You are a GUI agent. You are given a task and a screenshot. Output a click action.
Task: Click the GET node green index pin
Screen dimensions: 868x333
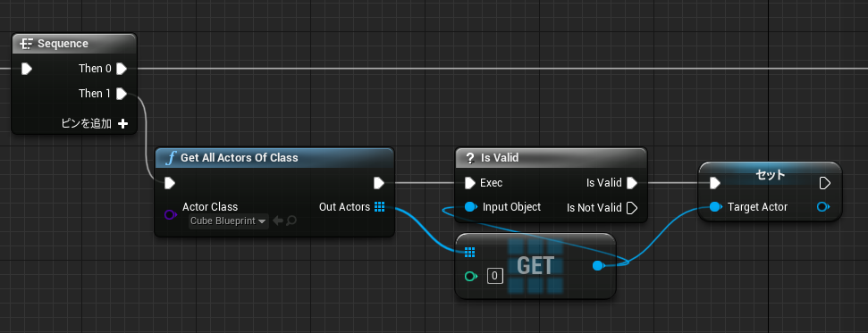tap(470, 276)
